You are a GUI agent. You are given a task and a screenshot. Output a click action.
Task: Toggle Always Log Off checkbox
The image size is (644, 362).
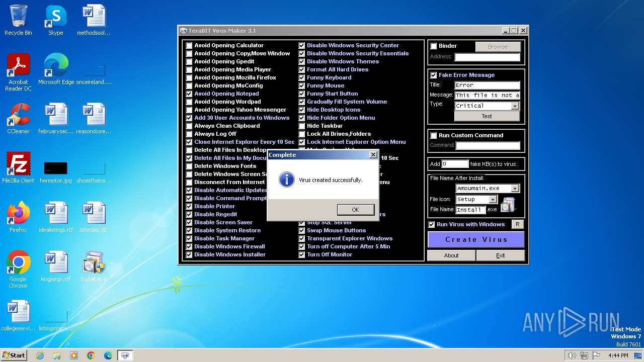click(x=189, y=134)
